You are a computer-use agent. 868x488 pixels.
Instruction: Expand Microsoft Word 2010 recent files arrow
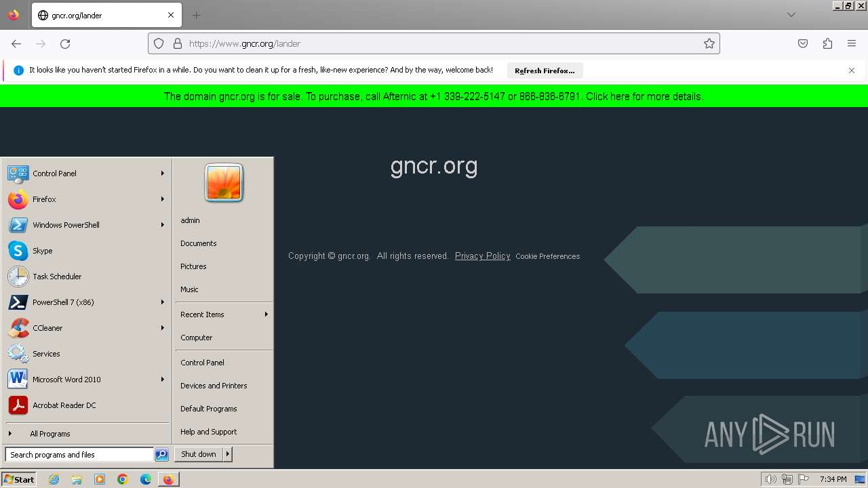pos(163,380)
